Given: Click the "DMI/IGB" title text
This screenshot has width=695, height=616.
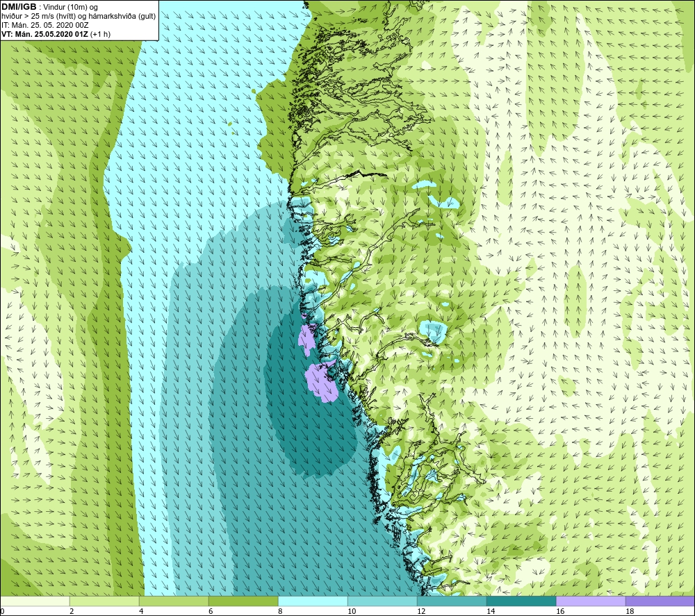Looking at the screenshot, I should (19, 7).
